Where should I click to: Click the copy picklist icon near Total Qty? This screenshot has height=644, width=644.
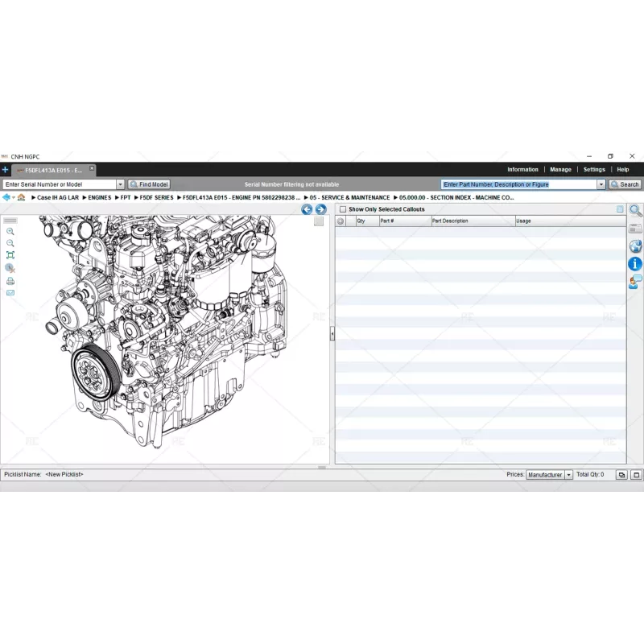coord(621,475)
